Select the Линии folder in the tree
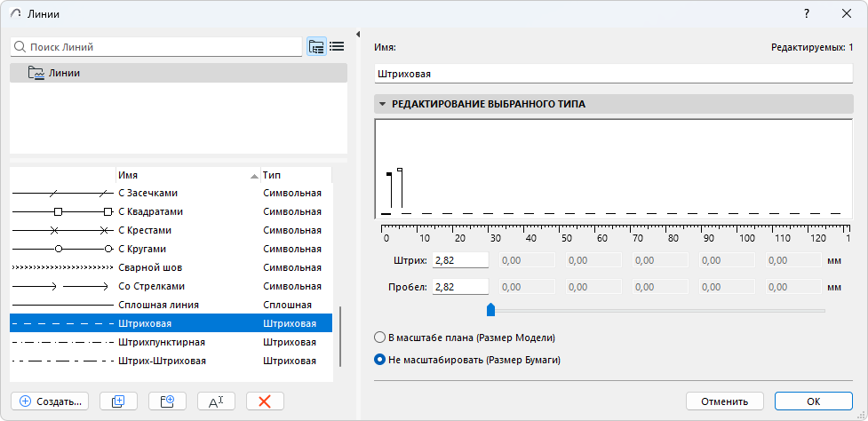 (179, 73)
